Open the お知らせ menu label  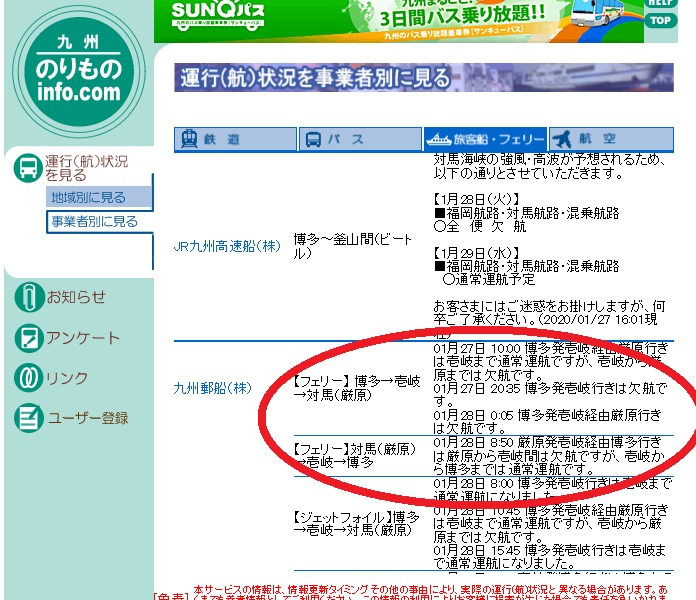(76, 297)
